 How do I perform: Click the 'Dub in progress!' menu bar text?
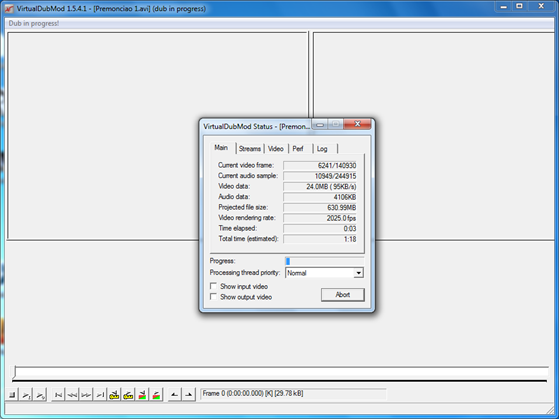coord(34,24)
